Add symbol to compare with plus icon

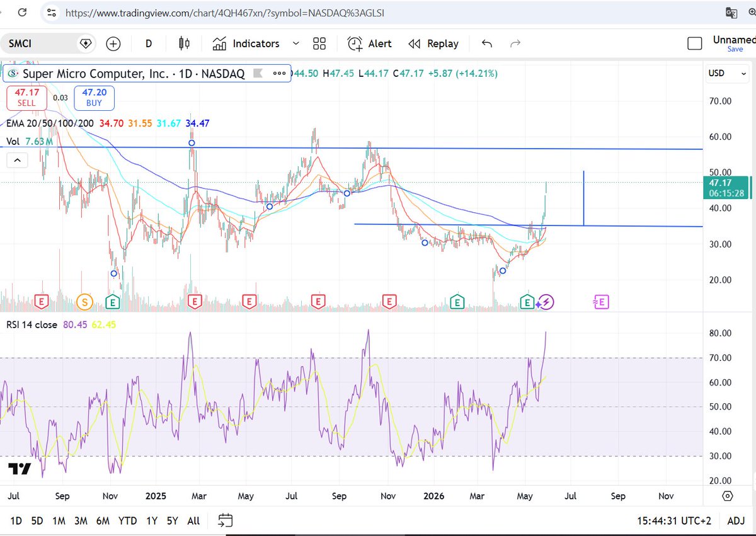coord(113,43)
